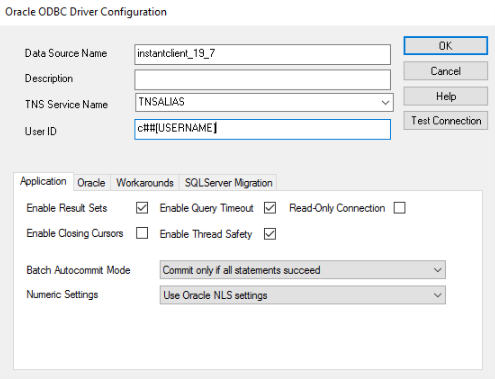Enable Read-Only Connection checkbox

[399, 208]
